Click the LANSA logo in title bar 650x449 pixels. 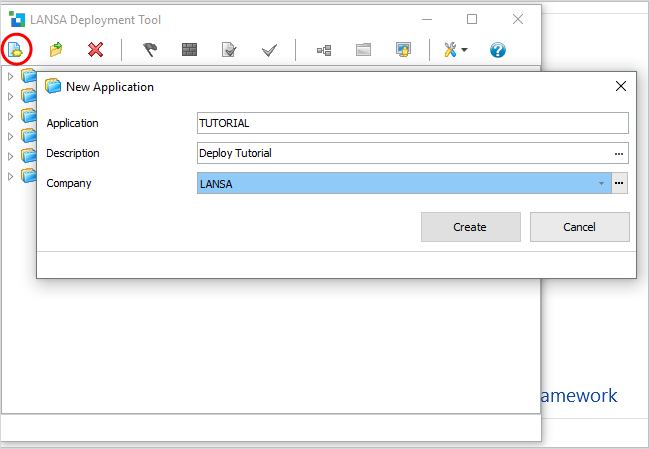coord(17,19)
